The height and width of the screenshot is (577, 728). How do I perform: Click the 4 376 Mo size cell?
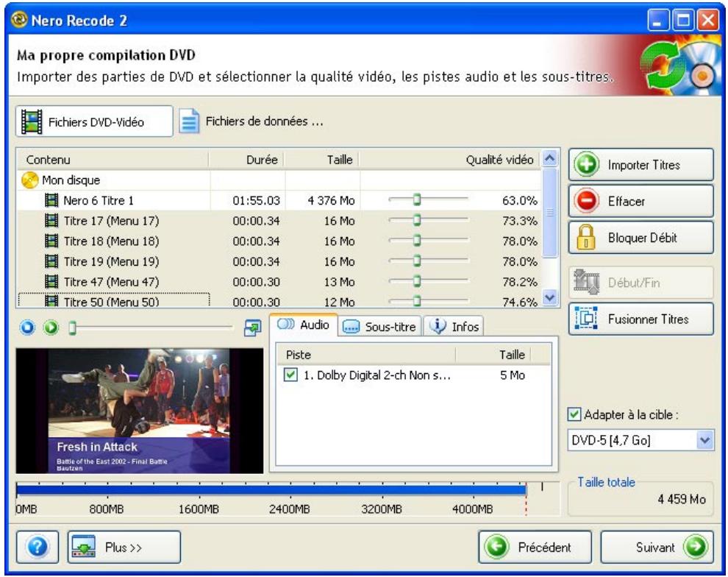click(331, 200)
